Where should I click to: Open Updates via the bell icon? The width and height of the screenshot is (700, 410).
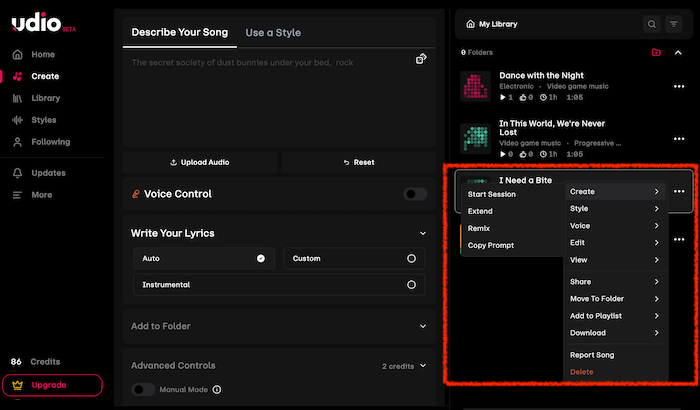[17, 173]
